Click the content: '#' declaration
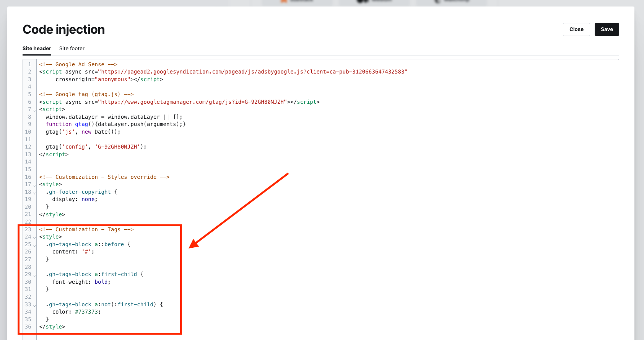Viewport: 644px width, 340px height. tap(73, 252)
